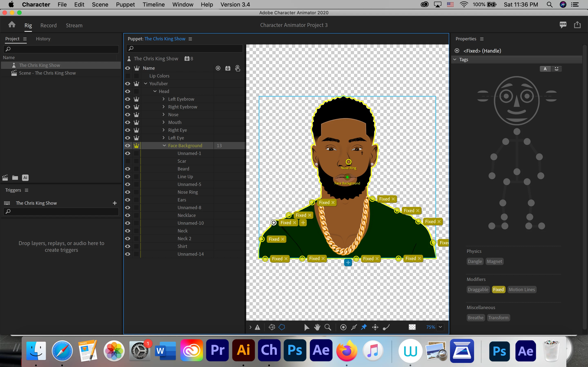Show the Scar layer
This screenshot has width=588, height=367.
coord(128,161)
